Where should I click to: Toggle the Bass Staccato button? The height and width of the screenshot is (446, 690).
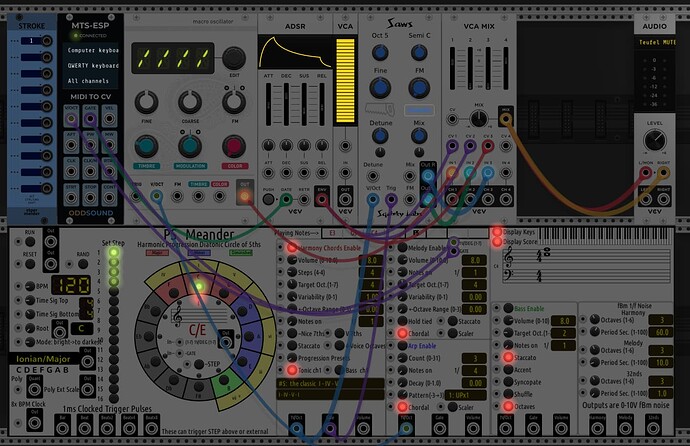pos(508,358)
